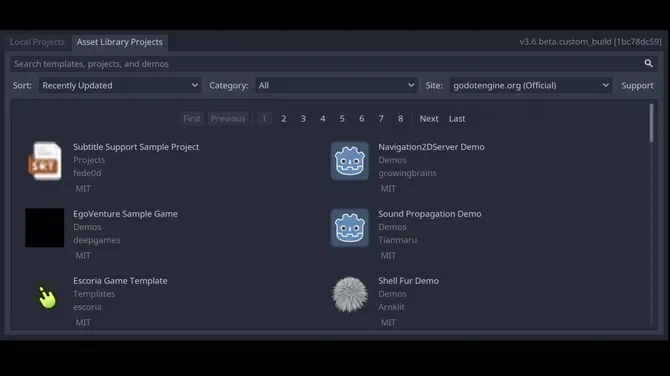Go to page 2
Viewport: 670px width, 376px height.
click(x=284, y=119)
